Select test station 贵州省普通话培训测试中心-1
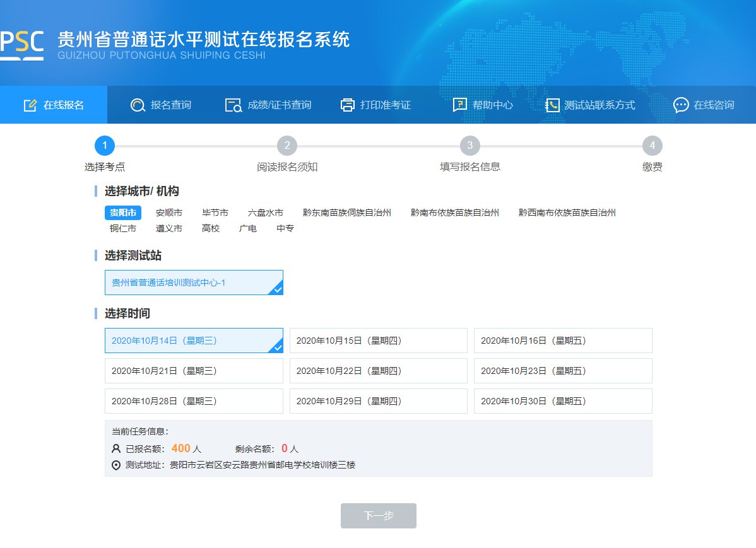 pyautogui.click(x=194, y=283)
